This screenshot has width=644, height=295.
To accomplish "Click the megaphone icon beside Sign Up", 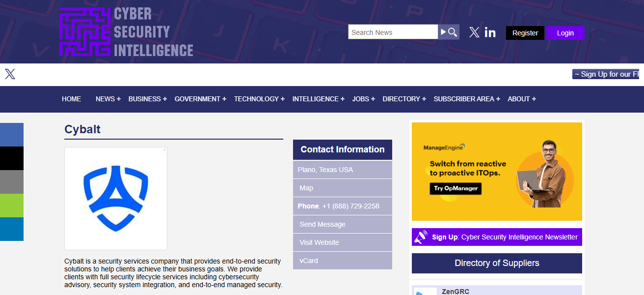I will [x=421, y=237].
